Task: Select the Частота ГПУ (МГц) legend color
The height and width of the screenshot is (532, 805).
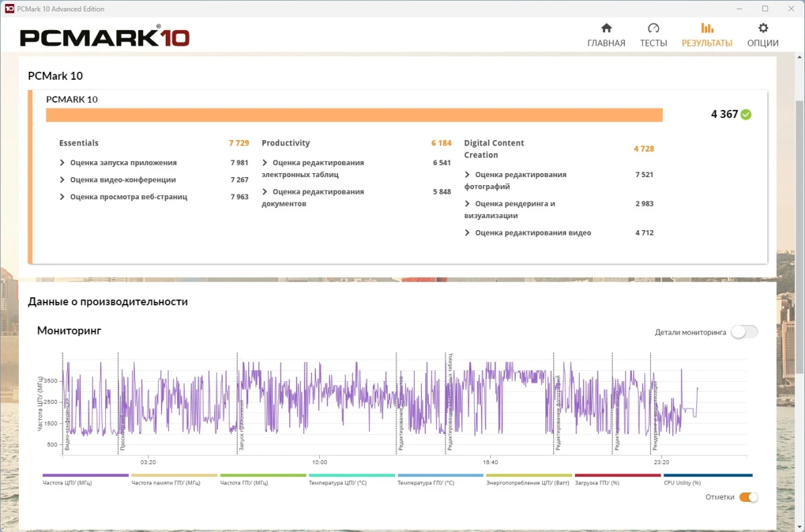Action: click(x=263, y=475)
